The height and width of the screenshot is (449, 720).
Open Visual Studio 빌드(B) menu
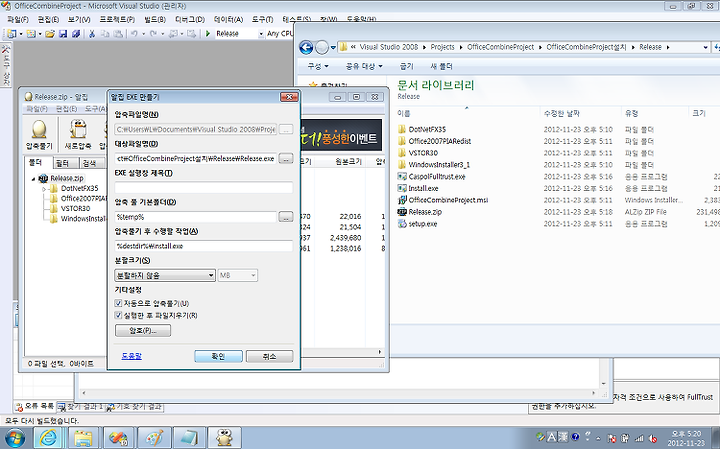pos(155,19)
